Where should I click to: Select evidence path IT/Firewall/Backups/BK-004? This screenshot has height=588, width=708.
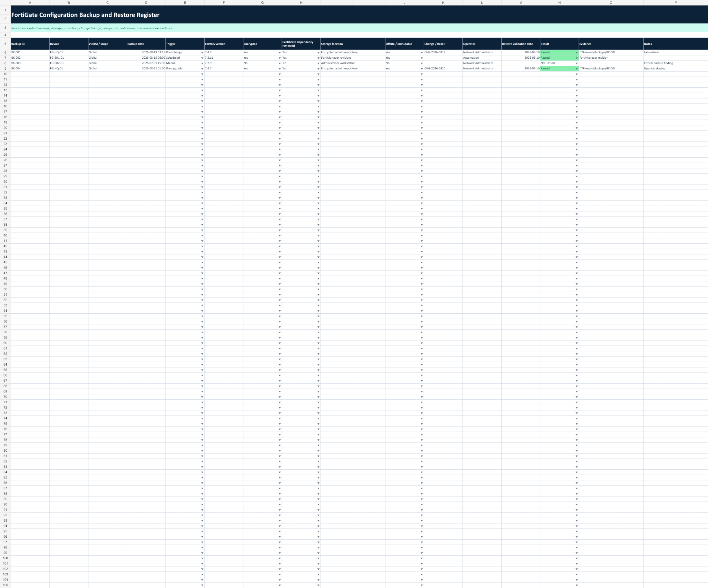[x=611, y=69]
